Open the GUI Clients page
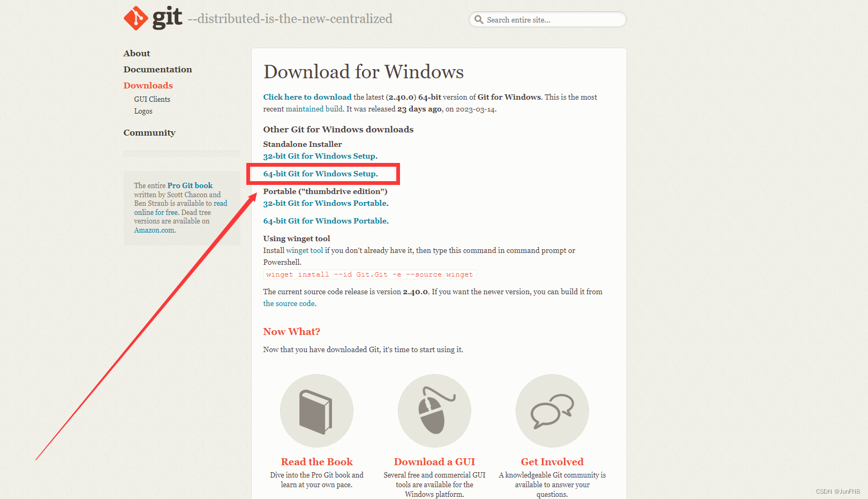This screenshot has height=499, width=868. 152,99
